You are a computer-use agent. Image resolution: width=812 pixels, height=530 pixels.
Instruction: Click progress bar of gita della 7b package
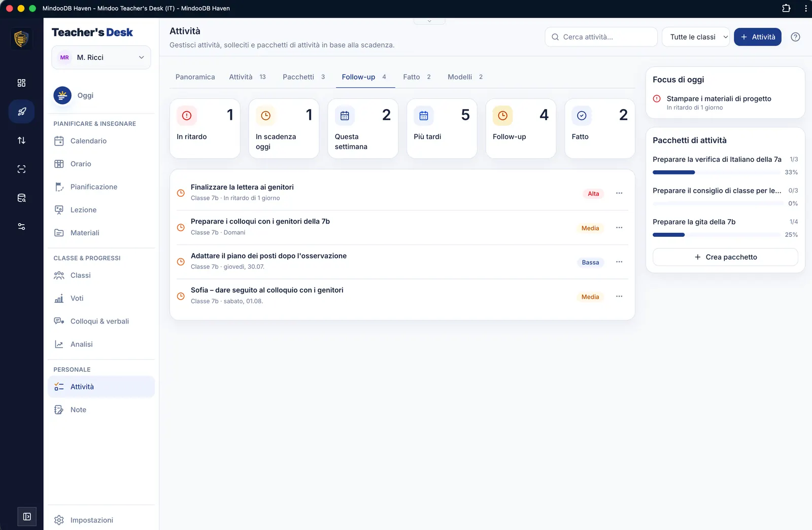pos(717,235)
